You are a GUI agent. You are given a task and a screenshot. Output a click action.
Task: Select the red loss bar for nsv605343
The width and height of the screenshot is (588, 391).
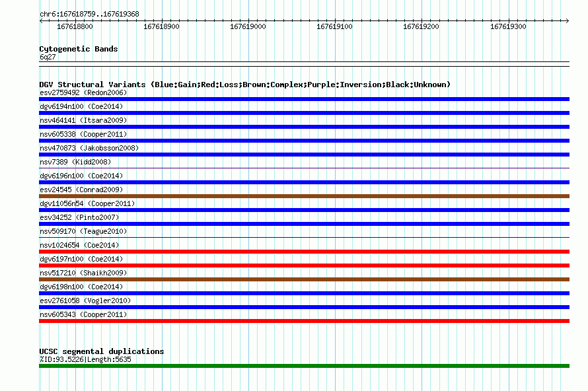pos(304,321)
